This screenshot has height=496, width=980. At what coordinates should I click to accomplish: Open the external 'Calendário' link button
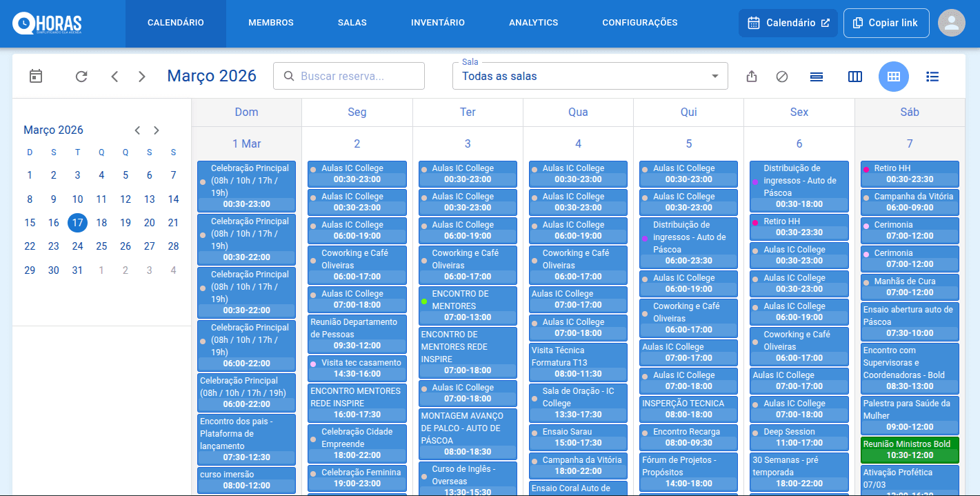coord(788,23)
